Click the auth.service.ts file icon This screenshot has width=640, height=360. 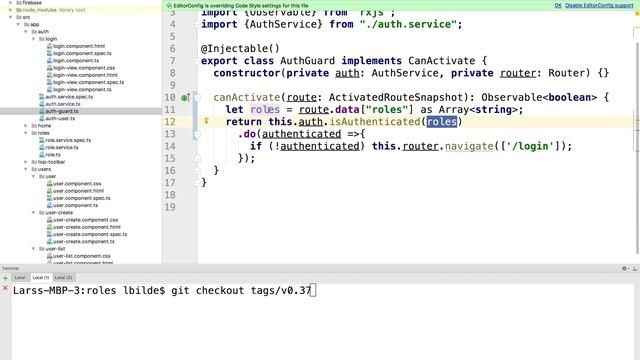coord(42,104)
